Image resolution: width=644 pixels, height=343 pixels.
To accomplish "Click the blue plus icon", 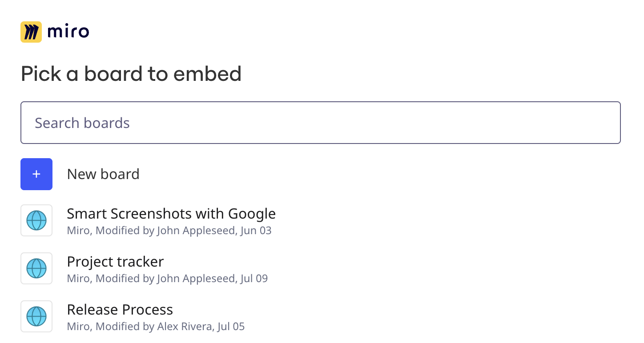I will [36, 174].
